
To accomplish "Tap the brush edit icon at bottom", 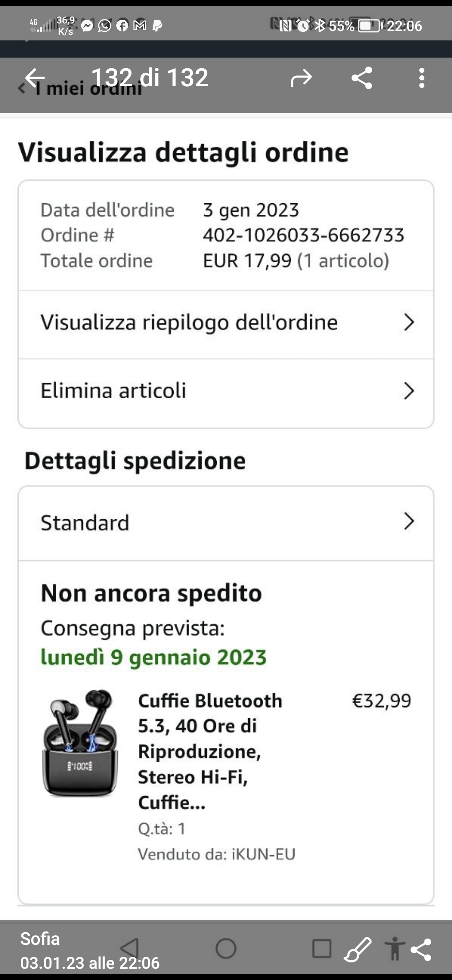I will click(x=358, y=949).
